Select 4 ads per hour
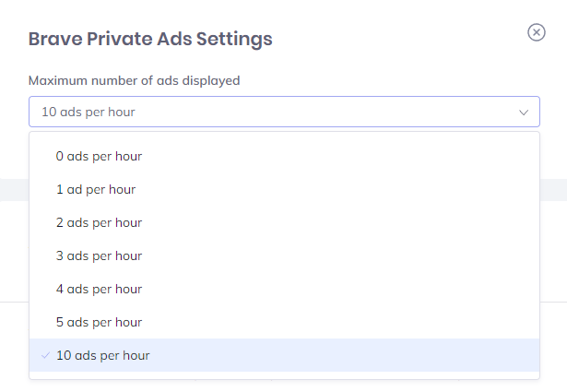567x392 pixels. click(284, 290)
